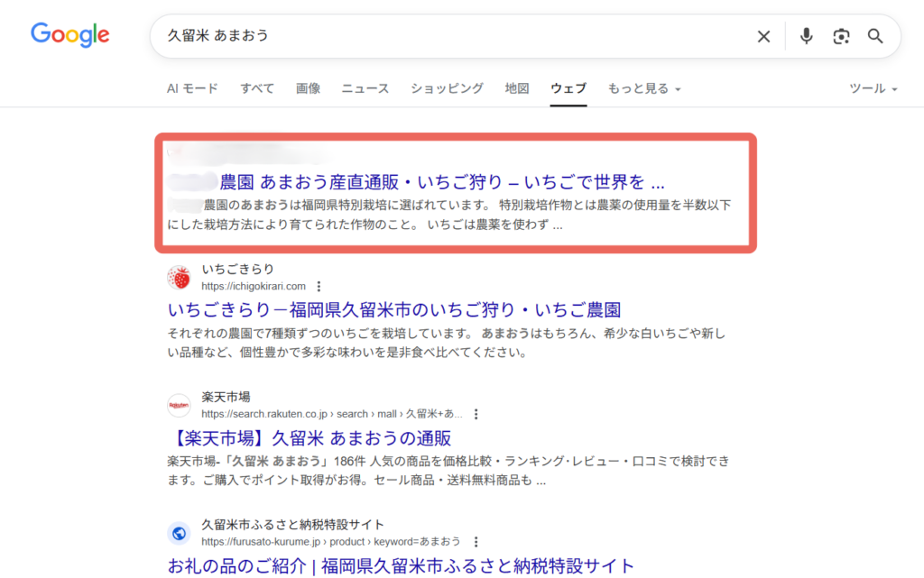This screenshot has width=924, height=578.
Task: Open three-dot menu beside Rakuten URL
Action: coord(476,415)
